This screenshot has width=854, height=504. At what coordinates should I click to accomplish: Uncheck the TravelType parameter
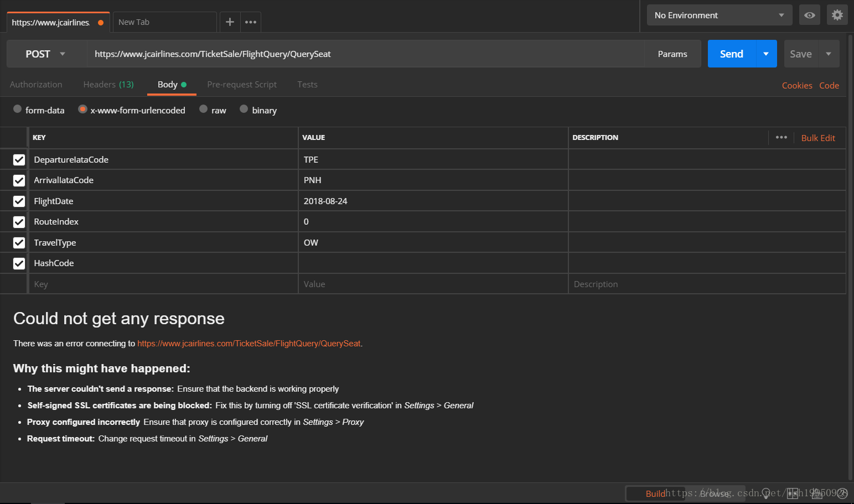pyautogui.click(x=19, y=243)
